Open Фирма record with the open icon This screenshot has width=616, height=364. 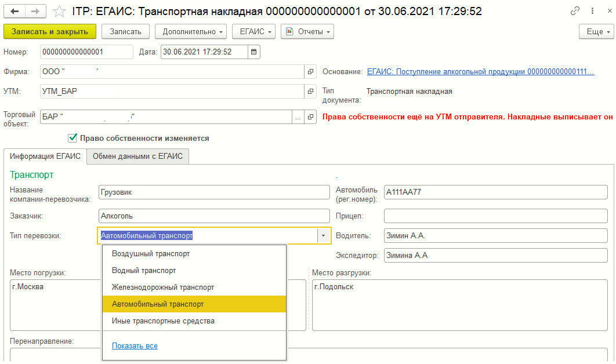point(310,72)
